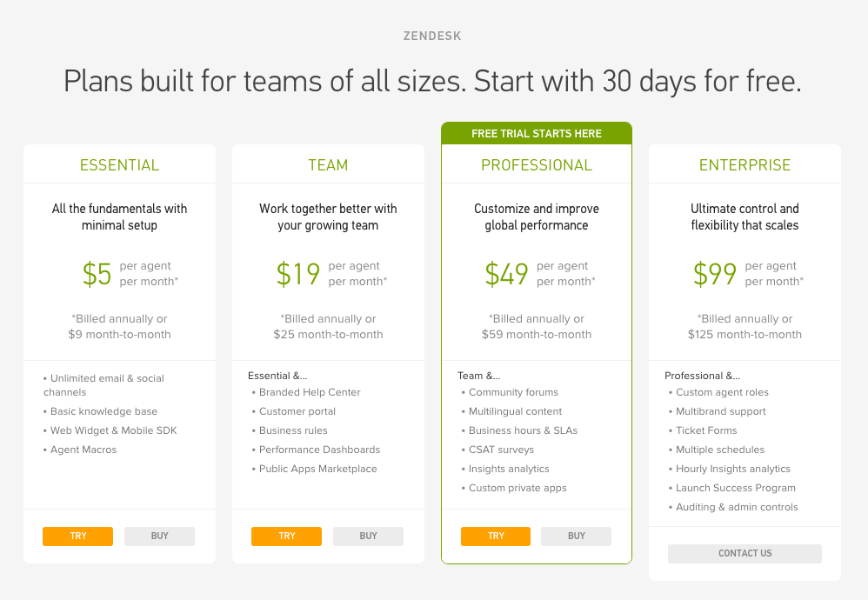Click Launch Success Program feature item
The width and height of the screenshot is (868, 600).
pyautogui.click(x=736, y=488)
